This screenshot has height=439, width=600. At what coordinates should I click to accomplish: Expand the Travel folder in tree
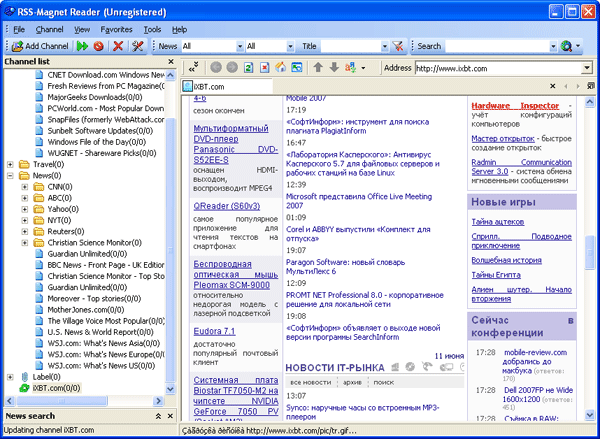[x=11, y=163]
